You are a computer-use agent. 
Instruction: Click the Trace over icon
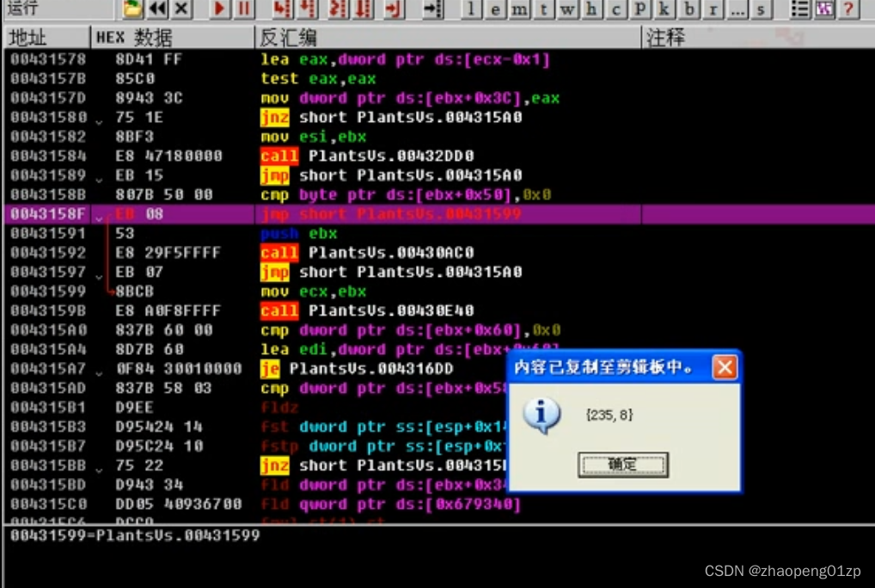(x=364, y=9)
